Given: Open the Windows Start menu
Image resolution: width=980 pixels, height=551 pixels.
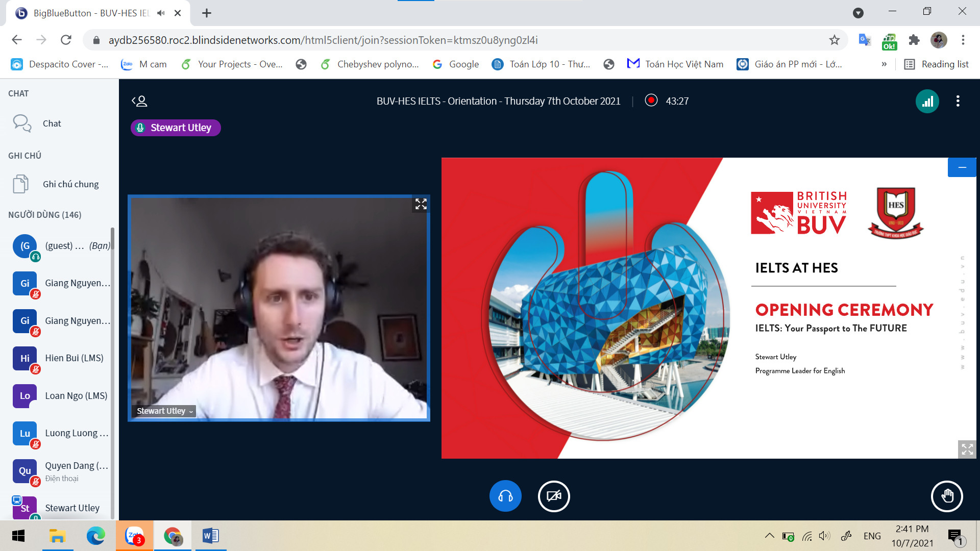Looking at the screenshot, I should click(18, 536).
